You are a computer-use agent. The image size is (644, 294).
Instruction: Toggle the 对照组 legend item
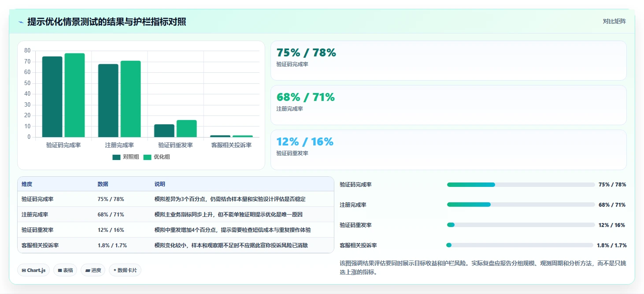click(126, 157)
